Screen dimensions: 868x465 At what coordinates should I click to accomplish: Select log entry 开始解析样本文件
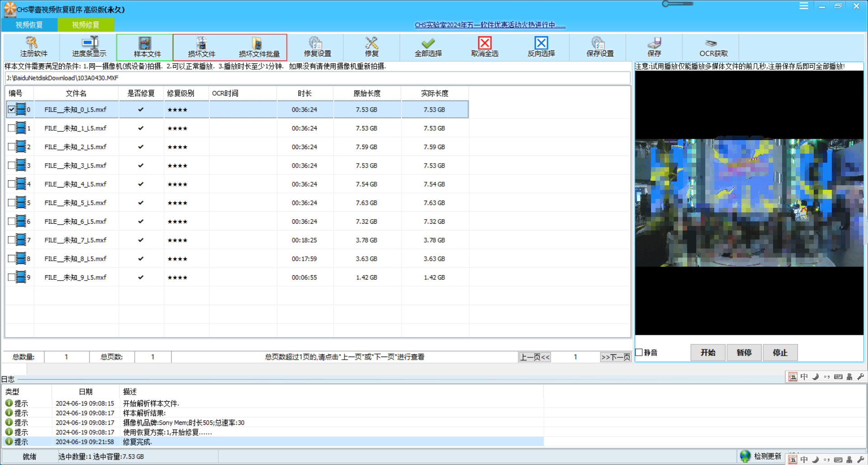[x=151, y=403]
